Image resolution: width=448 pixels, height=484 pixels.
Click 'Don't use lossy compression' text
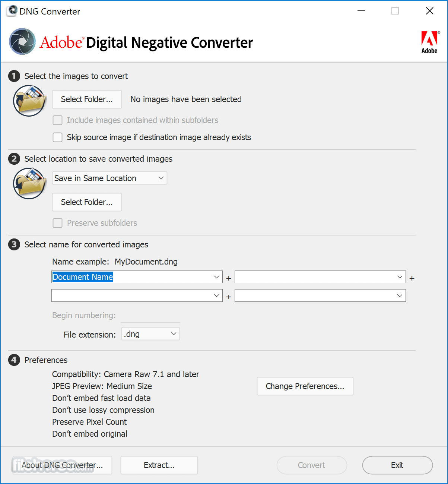tap(103, 410)
